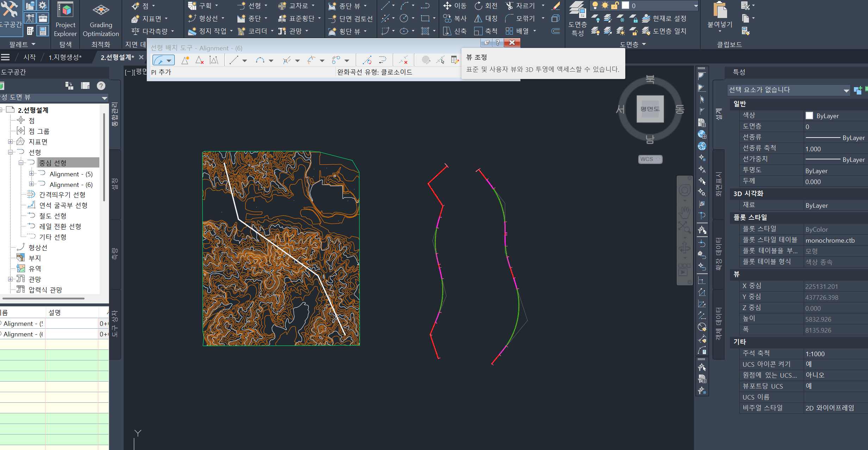The image size is (868, 450).
Task: Collapse the 중심 선형 tree node
Action: click(x=21, y=163)
